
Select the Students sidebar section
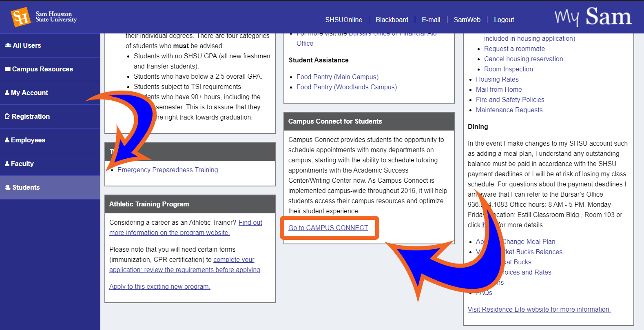point(50,187)
